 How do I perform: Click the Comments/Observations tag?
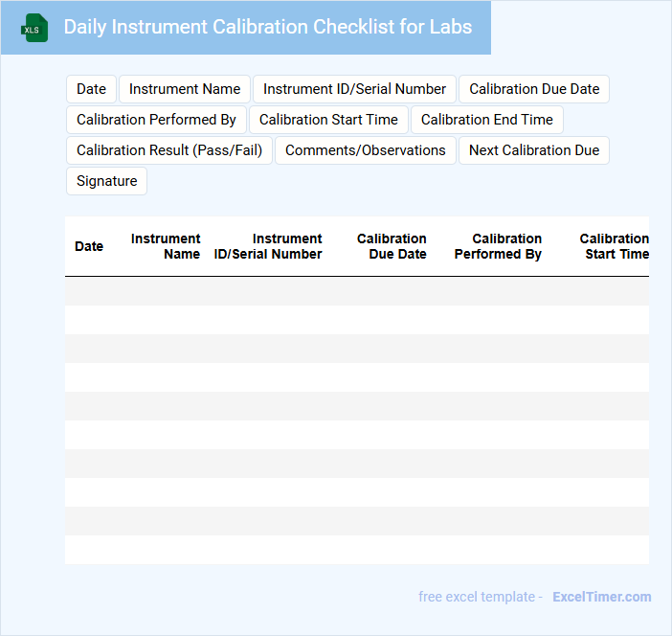tap(366, 150)
